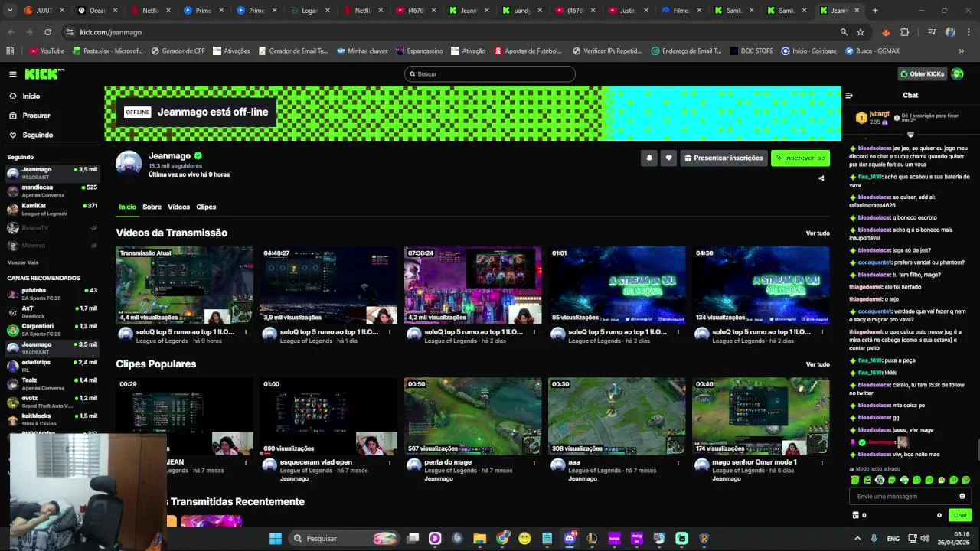Open mandiocaa channel in sidebar
This screenshot has width=980, height=551.
pos(52,191)
